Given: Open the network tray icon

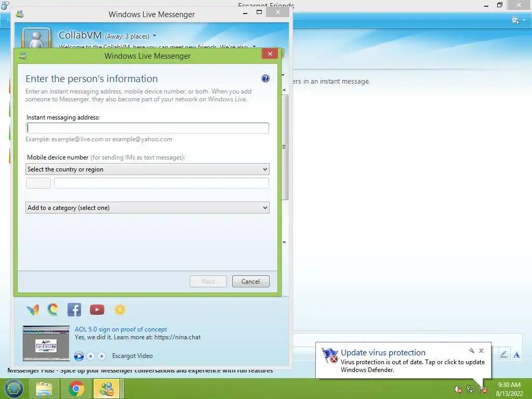Looking at the screenshot, I should tap(471, 389).
